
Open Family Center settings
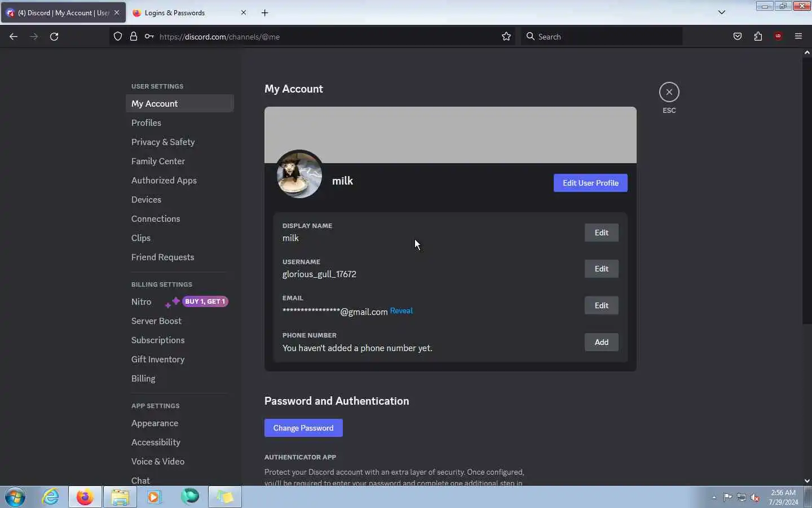pos(179,161)
